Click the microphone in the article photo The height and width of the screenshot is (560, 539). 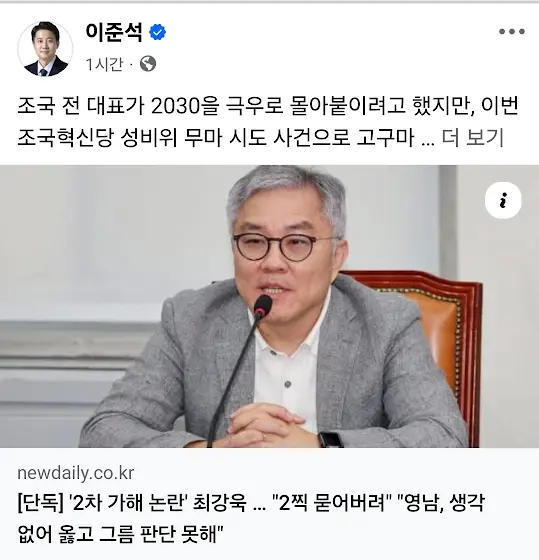point(263,306)
